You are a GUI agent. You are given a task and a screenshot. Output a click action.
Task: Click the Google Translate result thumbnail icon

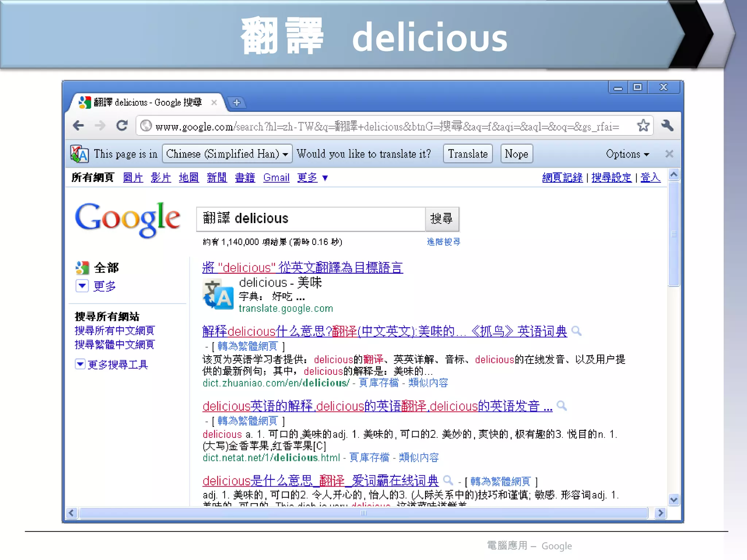click(x=218, y=295)
